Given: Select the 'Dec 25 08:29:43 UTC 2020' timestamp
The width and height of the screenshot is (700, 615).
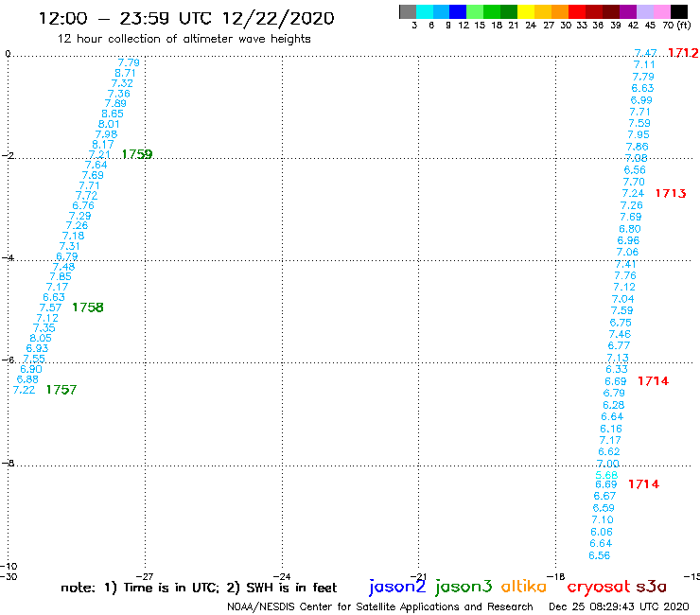Looking at the screenshot, I should click(x=619, y=607).
